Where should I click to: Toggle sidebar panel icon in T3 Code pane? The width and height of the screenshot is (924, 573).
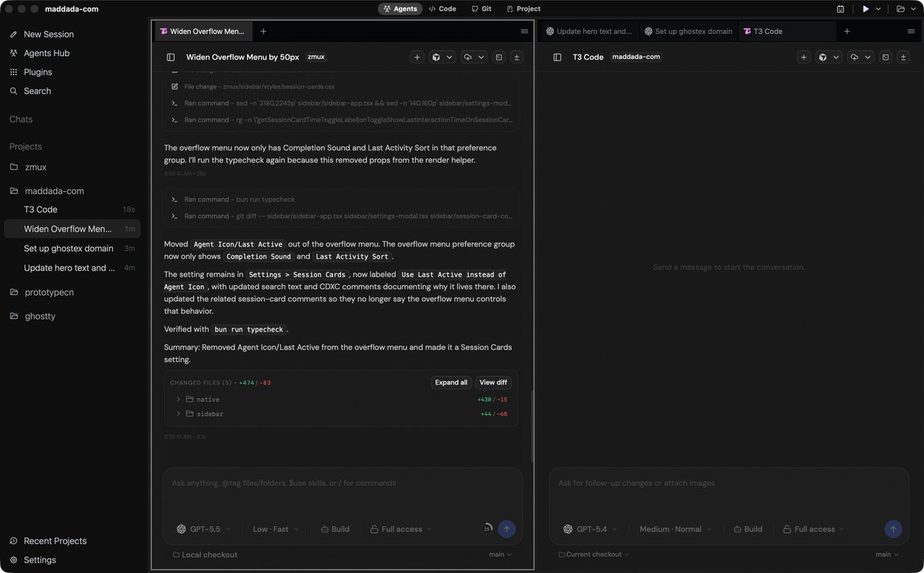coord(557,57)
